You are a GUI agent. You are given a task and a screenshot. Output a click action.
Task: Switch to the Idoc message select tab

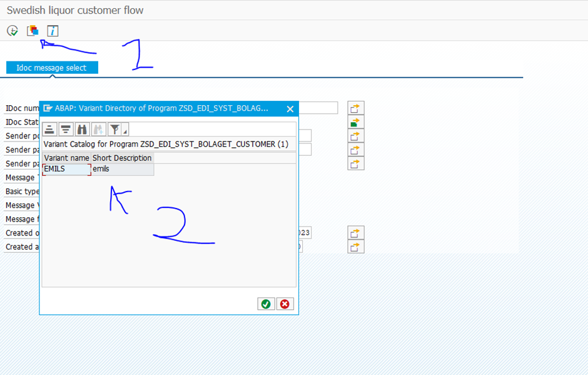click(x=52, y=68)
